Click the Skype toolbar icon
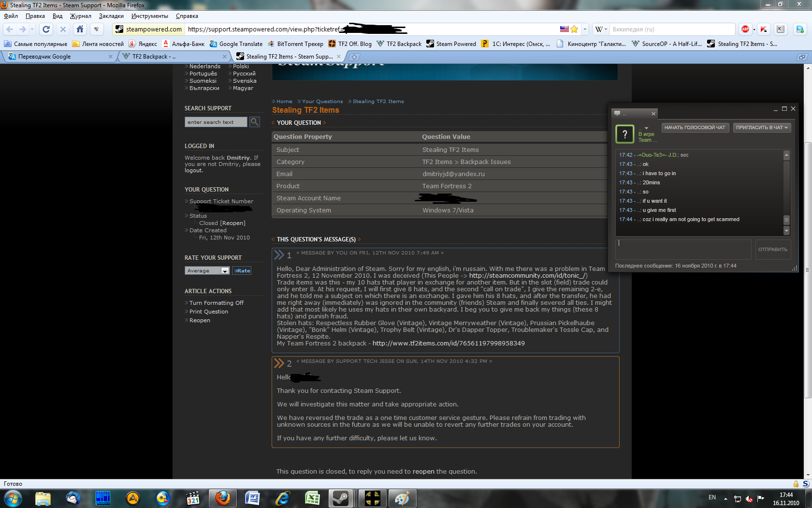Image resolution: width=812 pixels, height=508 pixels. pyautogui.click(x=800, y=29)
